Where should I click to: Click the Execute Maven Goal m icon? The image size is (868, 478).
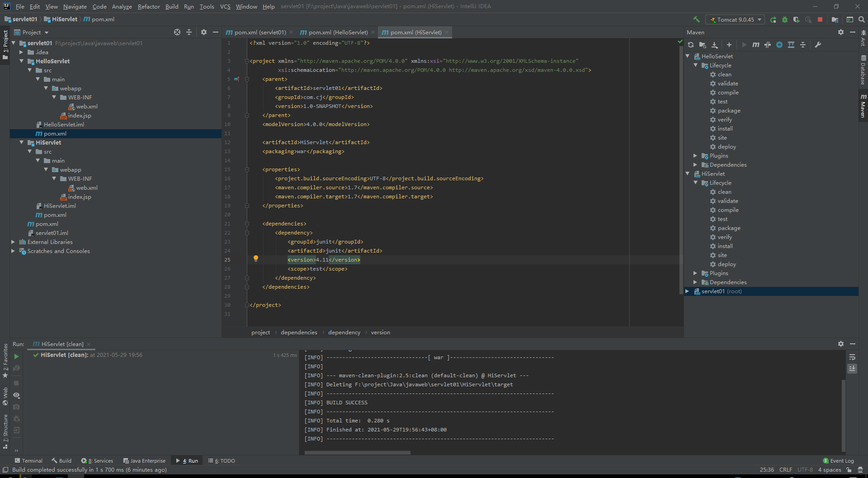(x=756, y=45)
